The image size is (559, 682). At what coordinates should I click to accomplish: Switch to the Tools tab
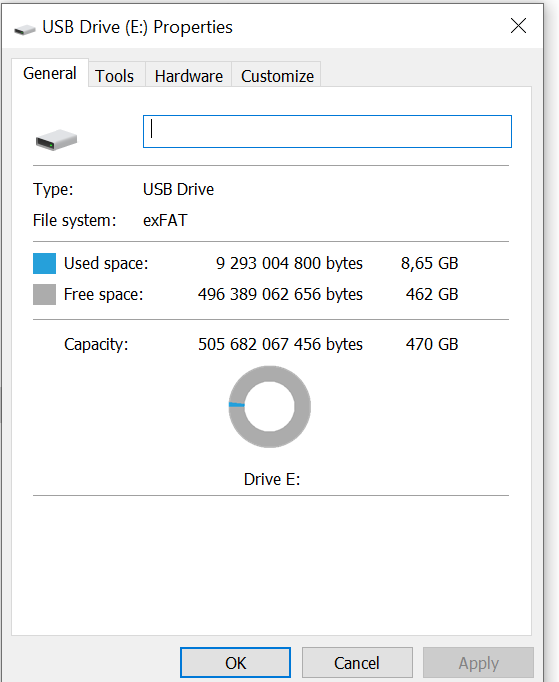click(x=115, y=76)
